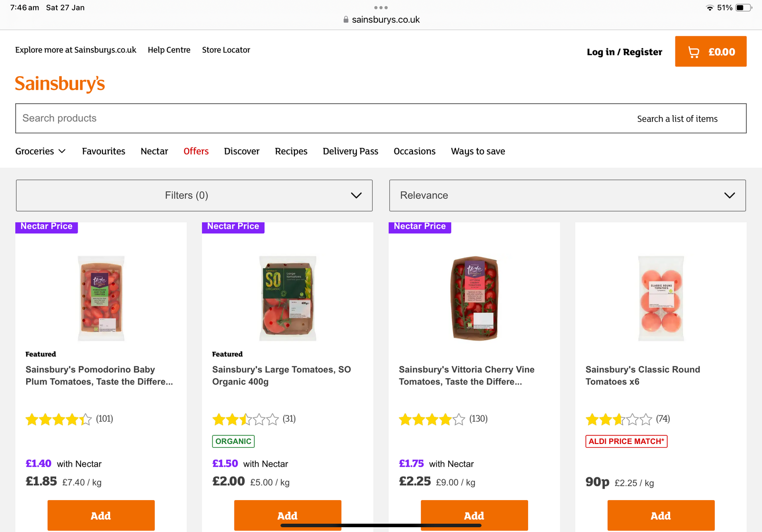Add Vittoria Cherry Vine Tomatoes to trolley
The height and width of the screenshot is (532, 762).
pyautogui.click(x=474, y=515)
